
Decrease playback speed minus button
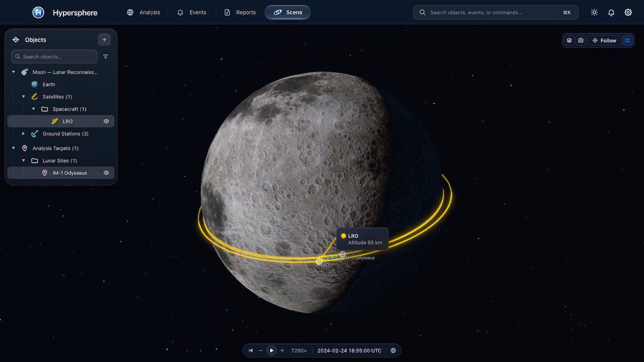coord(261,351)
